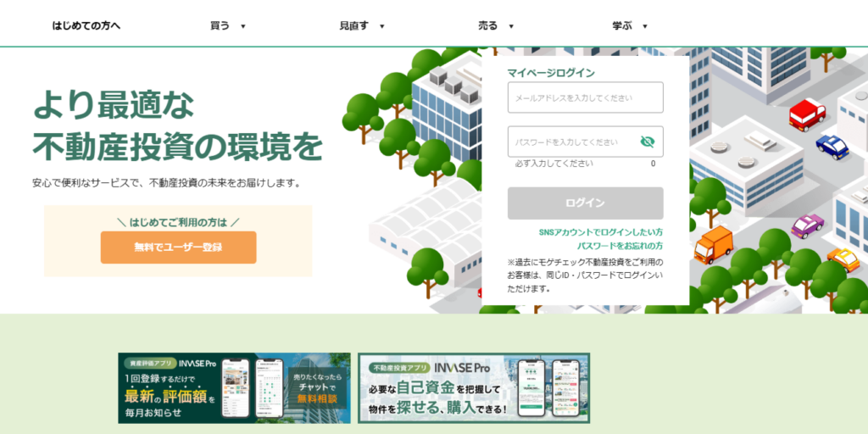Click the 無料でユーザー登録 orange button

tap(178, 248)
